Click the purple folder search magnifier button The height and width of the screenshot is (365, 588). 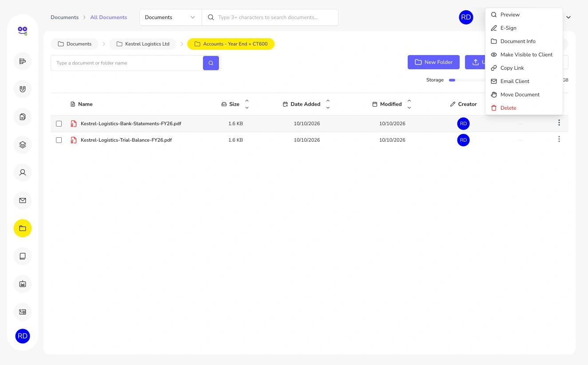(x=211, y=63)
